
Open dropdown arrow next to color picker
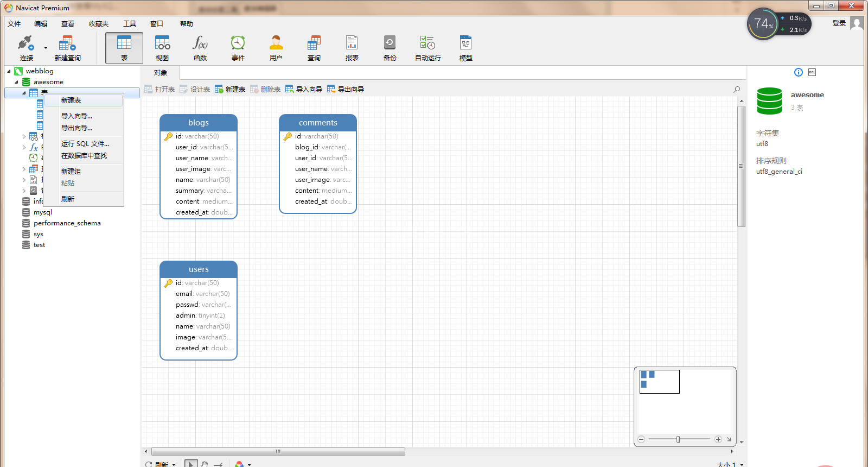click(x=249, y=465)
